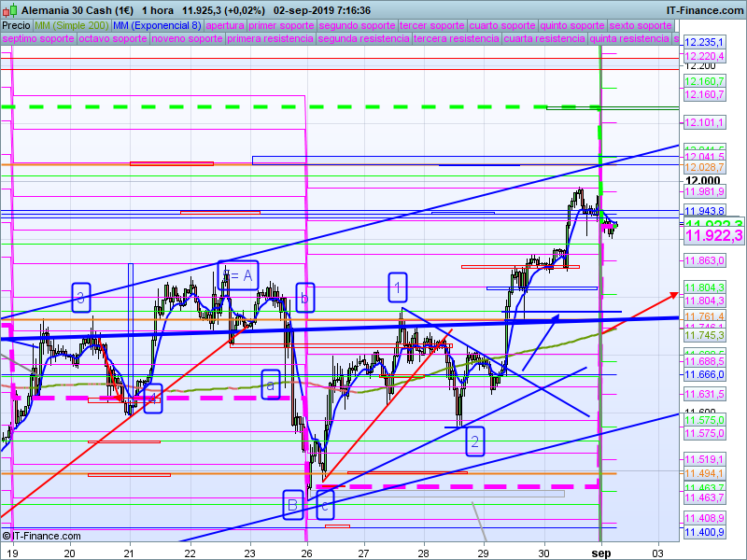747x560 pixels.
Task: Click the green 11.804,3 price label
Action: [704, 287]
